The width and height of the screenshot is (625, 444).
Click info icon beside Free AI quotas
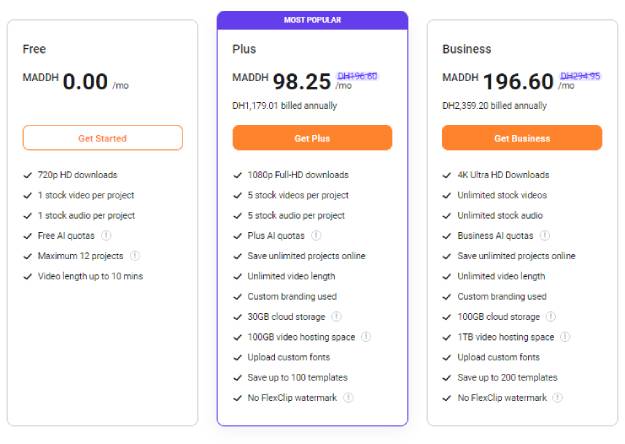point(106,236)
